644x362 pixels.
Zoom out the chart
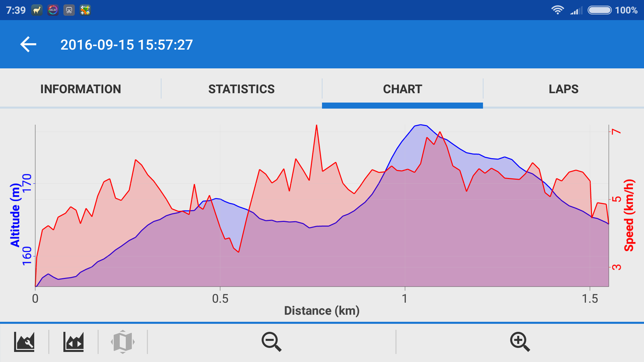point(271,342)
